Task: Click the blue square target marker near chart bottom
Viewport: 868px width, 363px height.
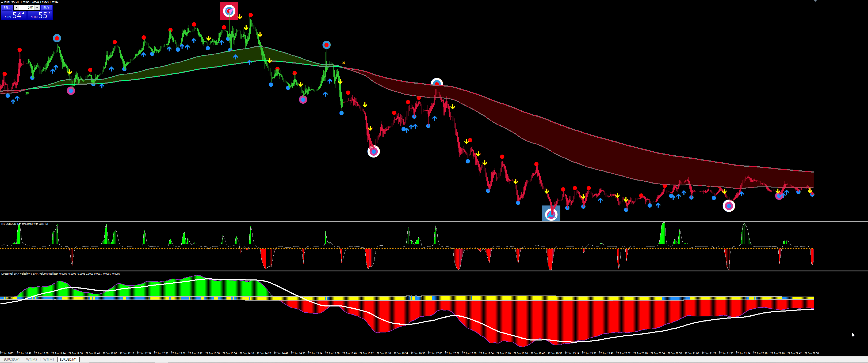Action: pyautogui.click(x=551, y=213)
